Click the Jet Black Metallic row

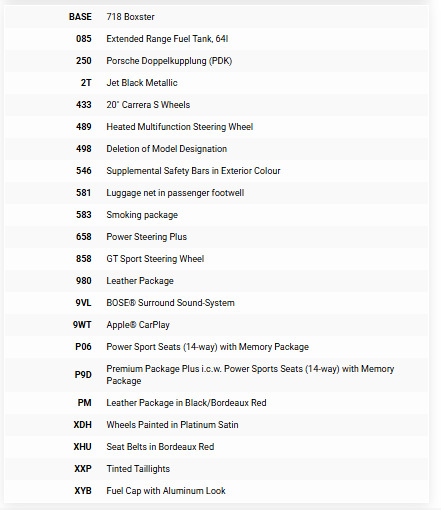(x=217, y=83)
